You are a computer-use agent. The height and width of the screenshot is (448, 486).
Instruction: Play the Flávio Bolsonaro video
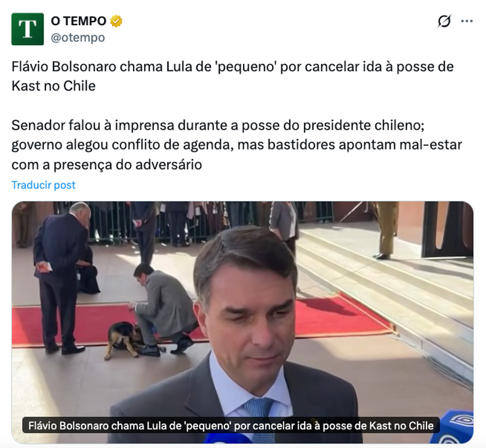tap(242, 322)
